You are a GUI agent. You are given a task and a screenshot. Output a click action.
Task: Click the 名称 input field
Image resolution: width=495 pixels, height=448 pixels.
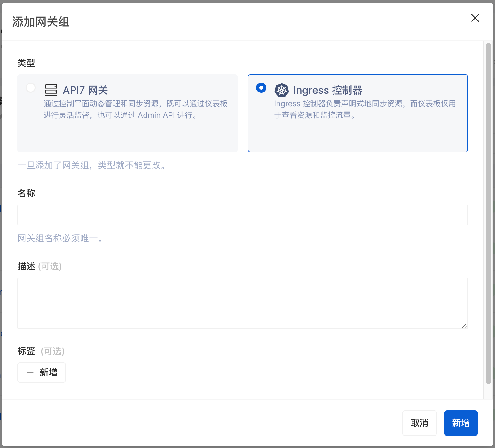tap(242, 215)
